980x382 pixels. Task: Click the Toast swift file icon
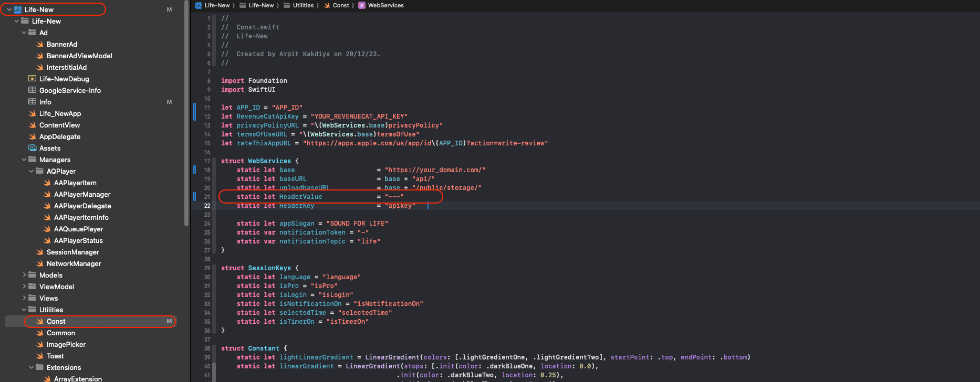39,356
